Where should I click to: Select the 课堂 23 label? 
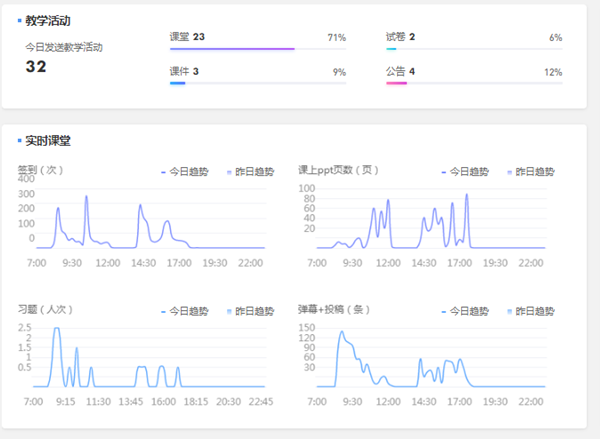[x=187, y=37]
